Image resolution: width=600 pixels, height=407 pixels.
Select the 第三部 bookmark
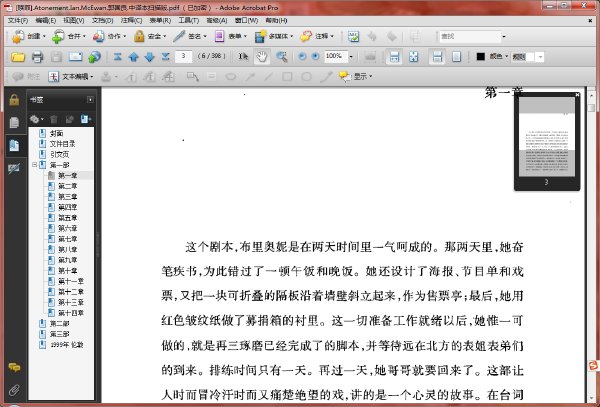point(59,334)
